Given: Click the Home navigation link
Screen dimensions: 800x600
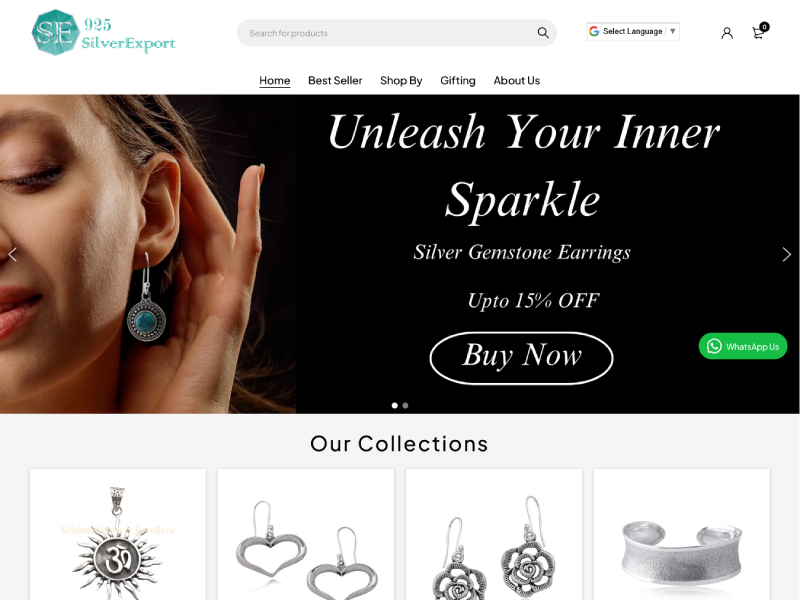Looking at the screenshot, I should coord(274,81).
